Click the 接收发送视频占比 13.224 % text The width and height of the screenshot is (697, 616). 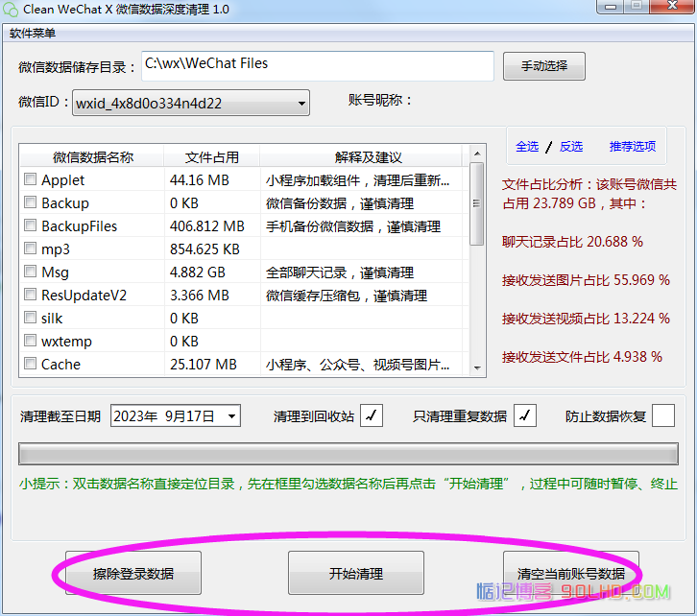coord(586,319)
